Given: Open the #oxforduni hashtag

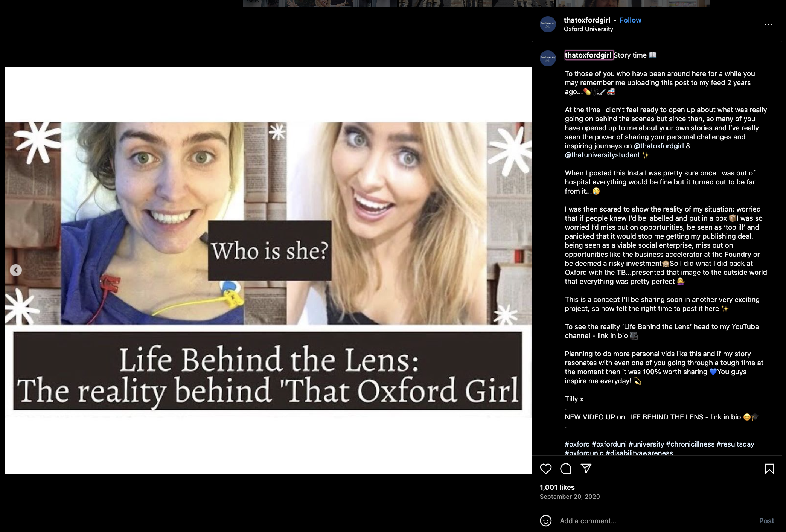Looking at the screenshot, I should pos(609,444).
